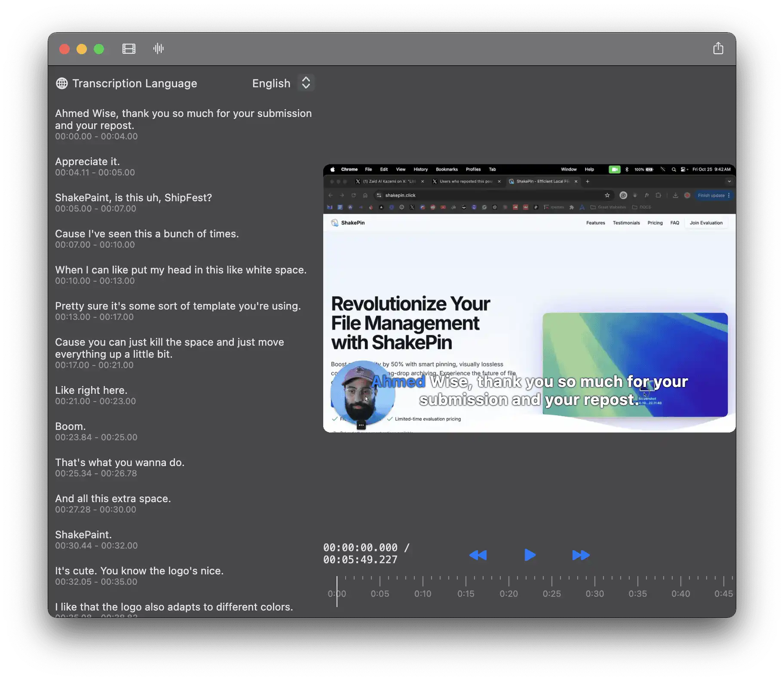Click the Play button
This screenshot has height=681, width=784.
coord(530,555)
